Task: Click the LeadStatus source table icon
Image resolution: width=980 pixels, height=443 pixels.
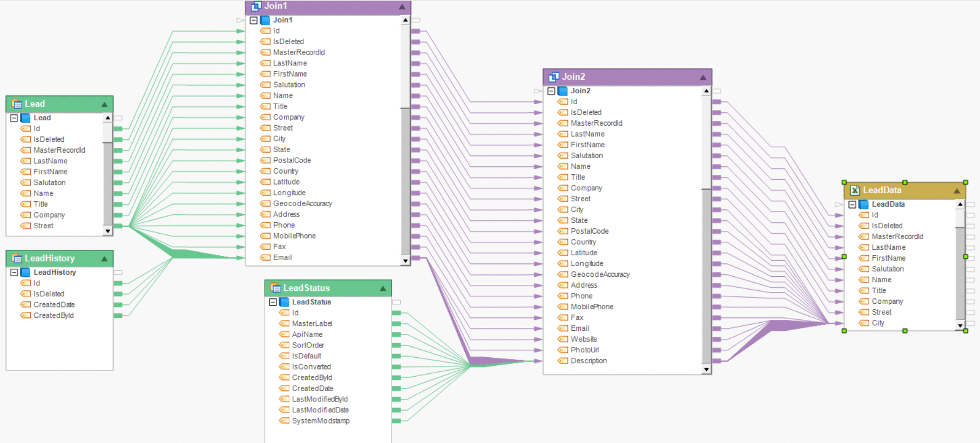Action: (x=275, y=288)
